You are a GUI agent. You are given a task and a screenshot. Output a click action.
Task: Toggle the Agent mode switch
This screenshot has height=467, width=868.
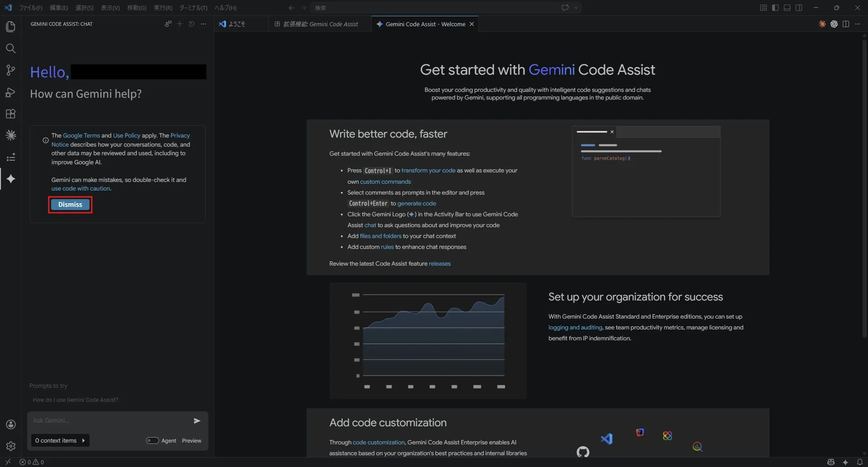pyautogui.click(x=152, y=441)
